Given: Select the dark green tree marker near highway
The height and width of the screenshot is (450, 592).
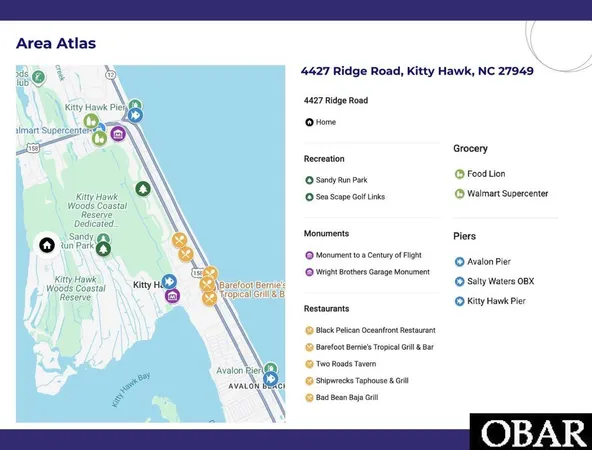Looking at the screenshot, I should (143, 188).
